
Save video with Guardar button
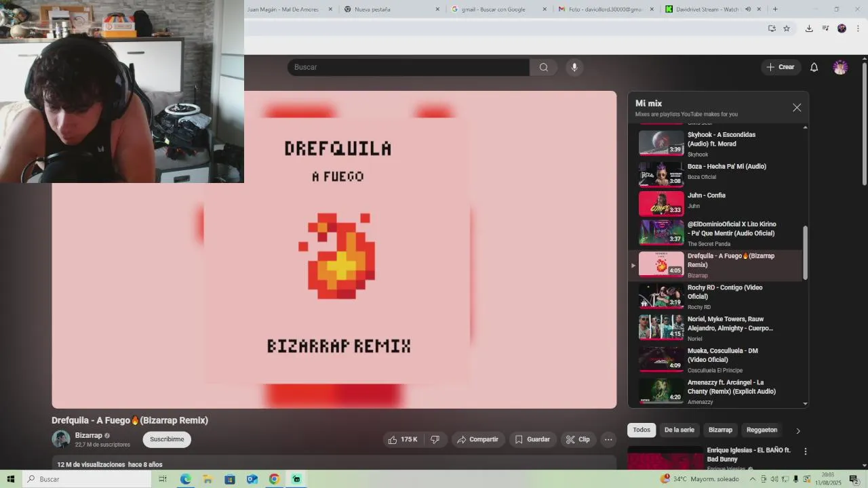[532, 439]
